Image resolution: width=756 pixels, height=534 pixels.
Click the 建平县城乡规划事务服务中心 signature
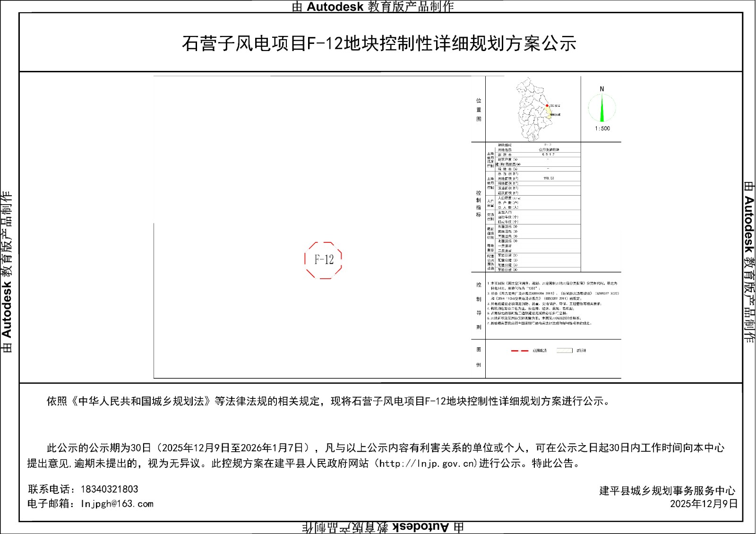point(667,491)
